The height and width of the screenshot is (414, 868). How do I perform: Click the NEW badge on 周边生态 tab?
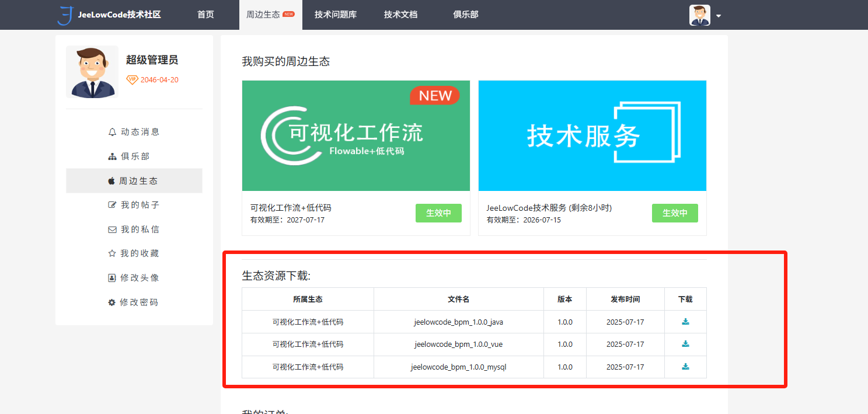click(288, 14)
